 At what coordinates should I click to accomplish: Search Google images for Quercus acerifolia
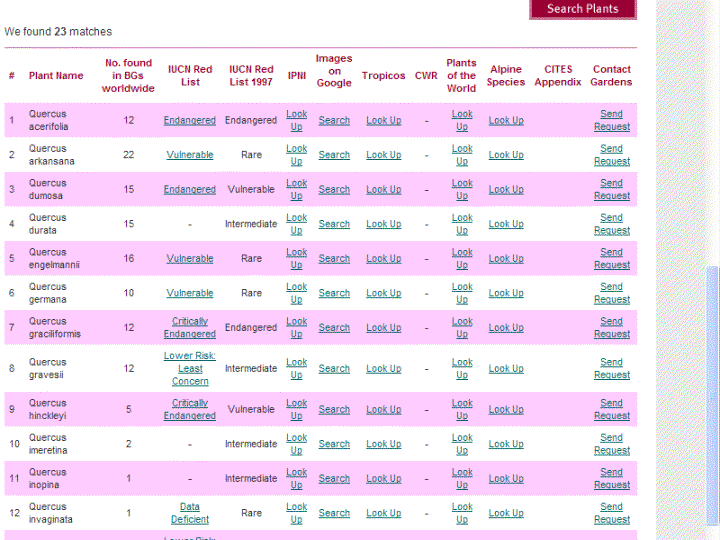pos(334,120)
